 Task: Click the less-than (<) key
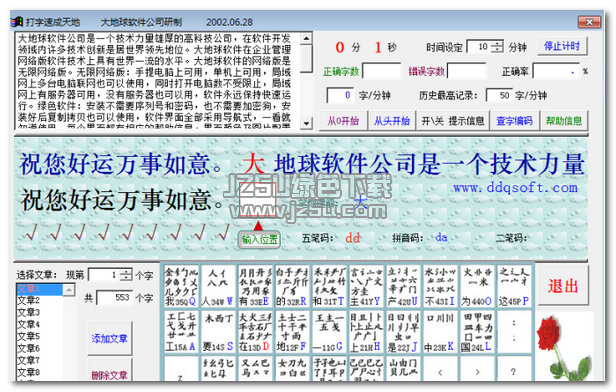440,369
